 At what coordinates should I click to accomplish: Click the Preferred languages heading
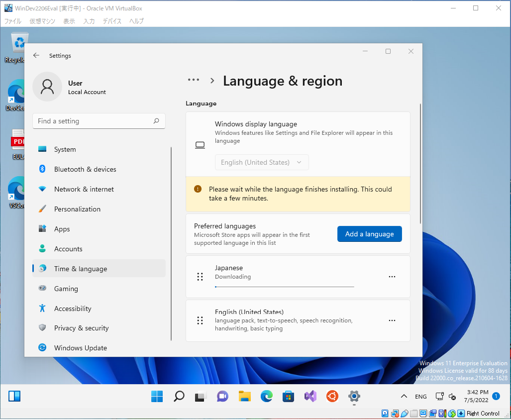pyautogui.click(x=225, y=226)
